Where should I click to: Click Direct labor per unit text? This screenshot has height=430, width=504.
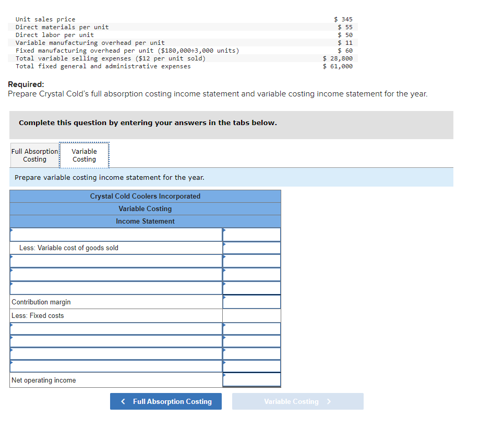coord(55,35)
